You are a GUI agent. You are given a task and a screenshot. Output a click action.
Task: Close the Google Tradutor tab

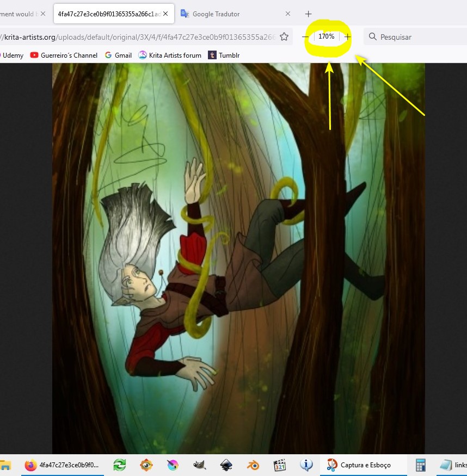(x=288, y=14)
